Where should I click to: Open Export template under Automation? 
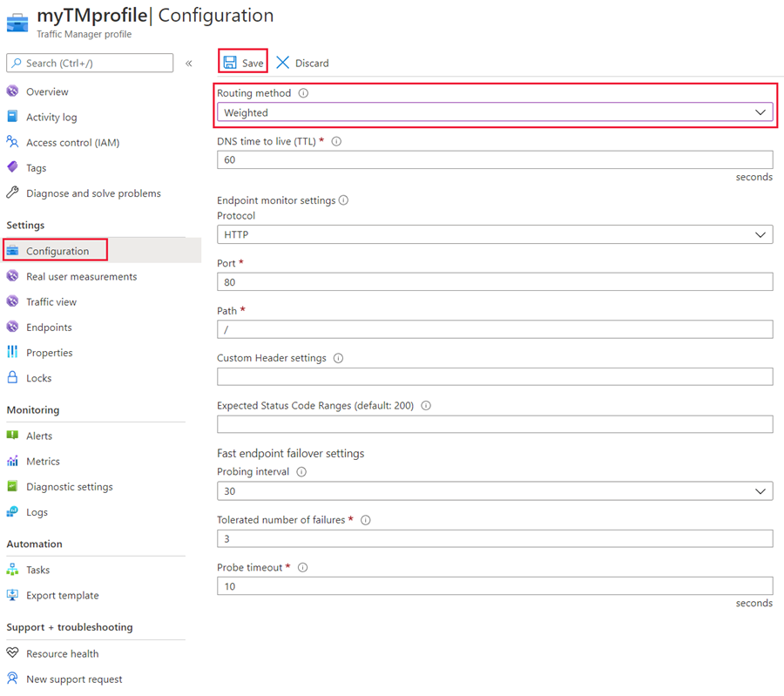tap(62, 596)
